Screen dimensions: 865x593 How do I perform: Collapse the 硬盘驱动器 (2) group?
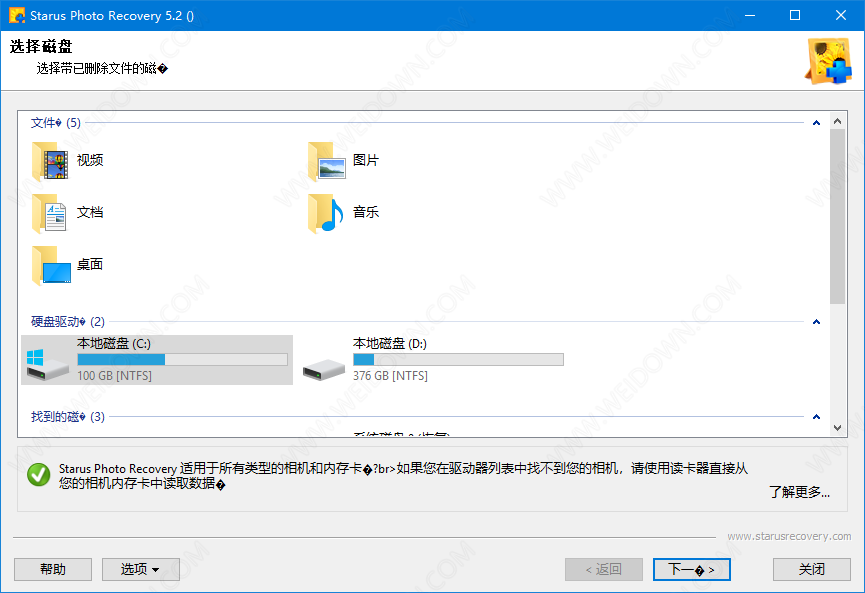[816, 322]
